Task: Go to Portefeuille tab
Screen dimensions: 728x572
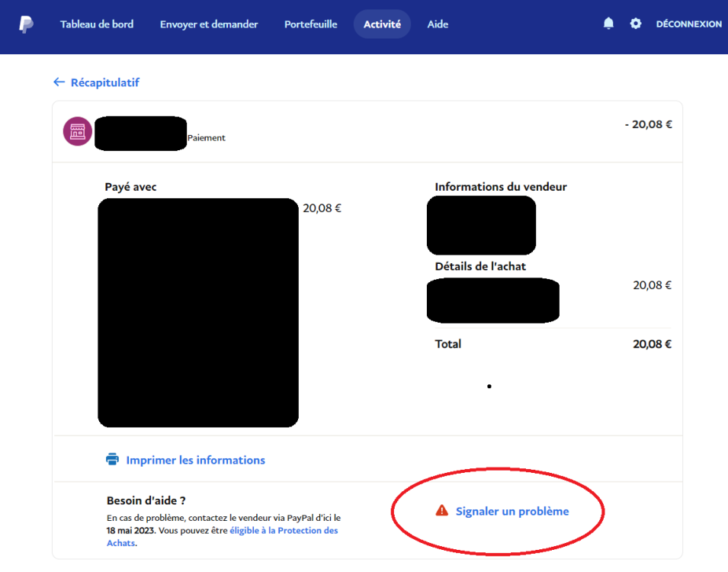Action: 310,24
